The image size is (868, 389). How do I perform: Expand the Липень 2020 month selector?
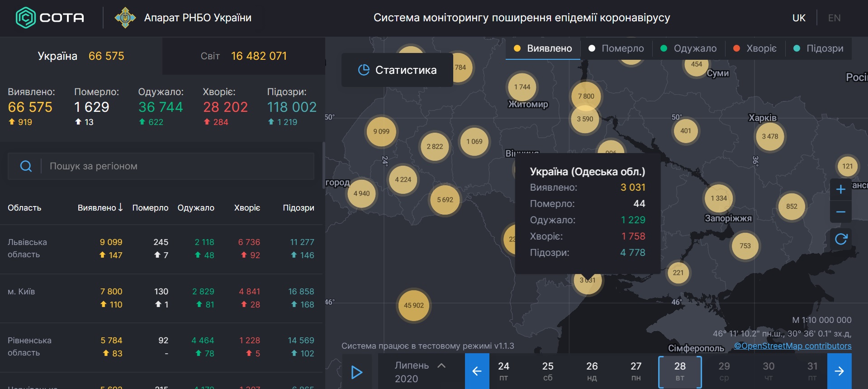[x=420, y=372]
